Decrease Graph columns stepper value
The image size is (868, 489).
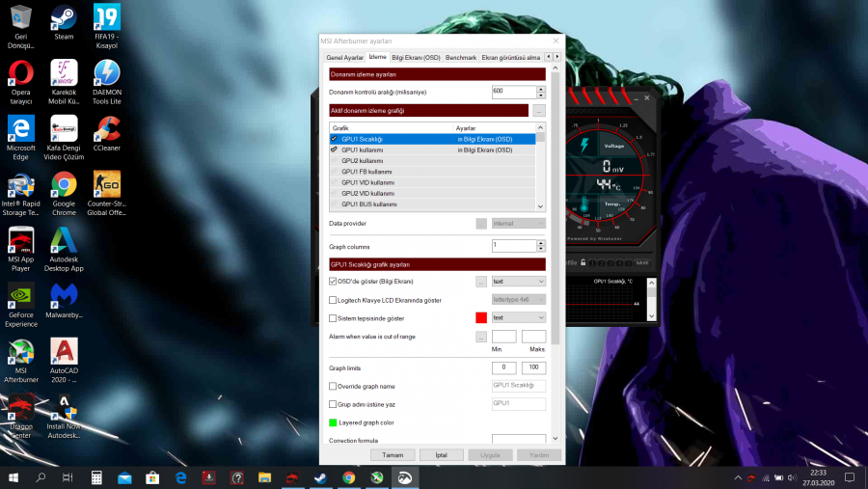click(541, 249)
